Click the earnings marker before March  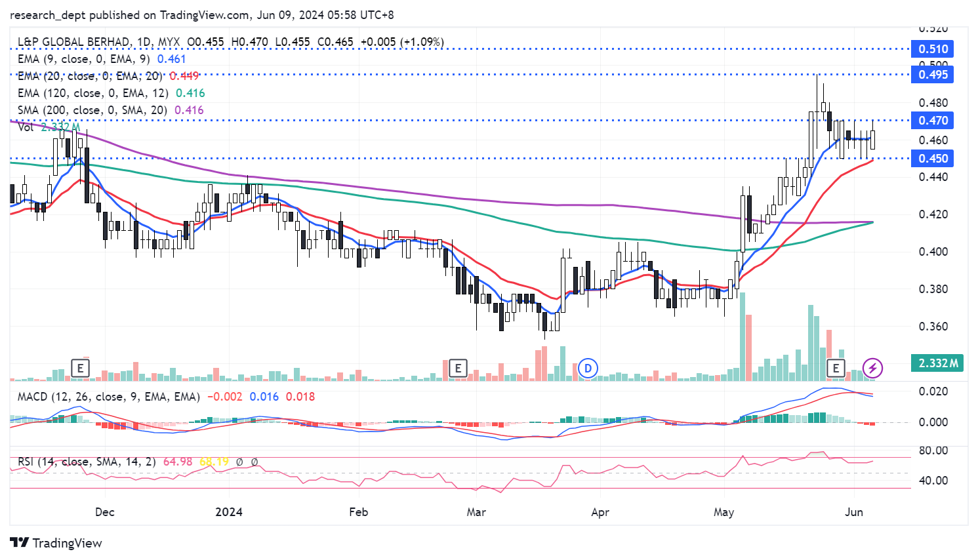(458, 368)
